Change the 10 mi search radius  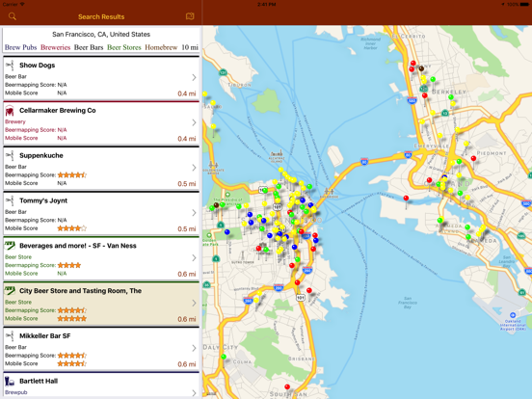(190, 47)
